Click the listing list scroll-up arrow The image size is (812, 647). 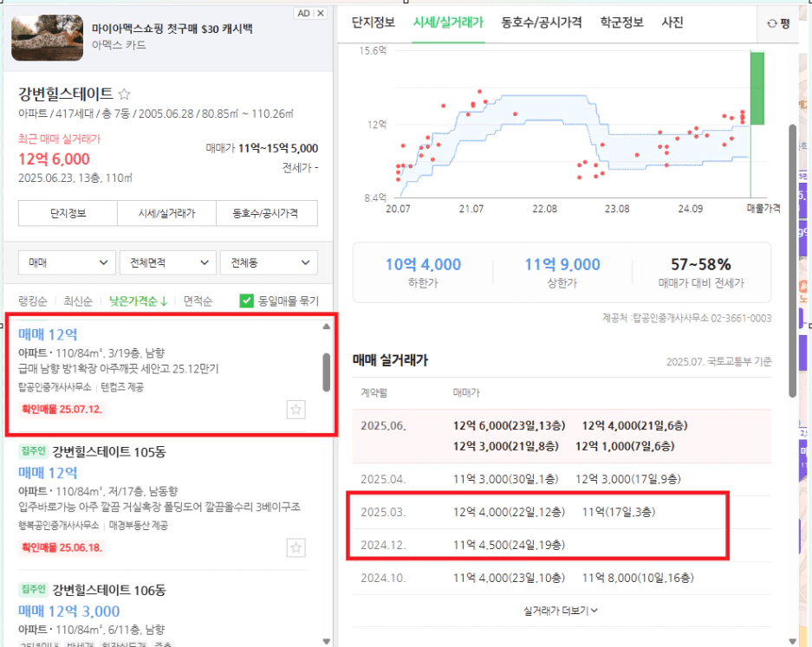point(326,327)
